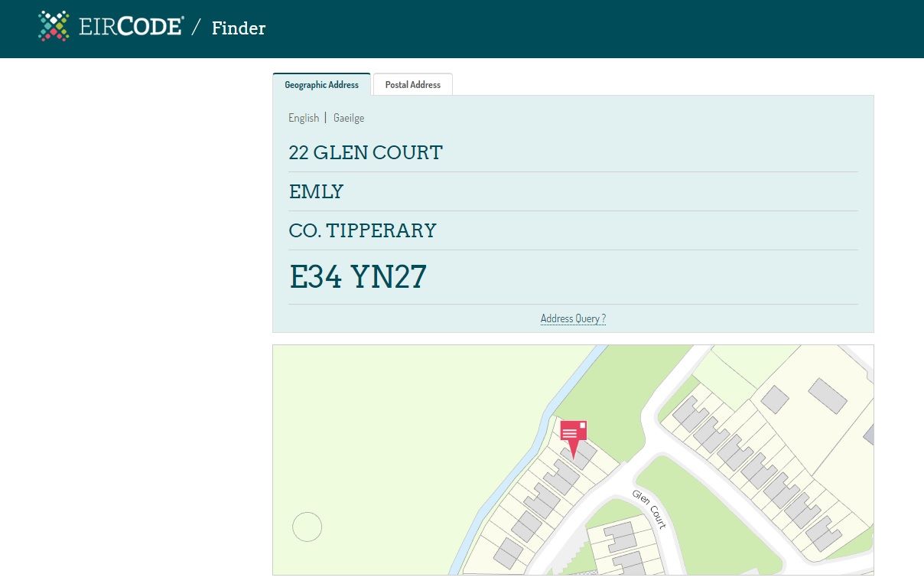Click the 22 GLEN COURT address line
Viewport: 924px width, 584px height.
click(366, 153)
